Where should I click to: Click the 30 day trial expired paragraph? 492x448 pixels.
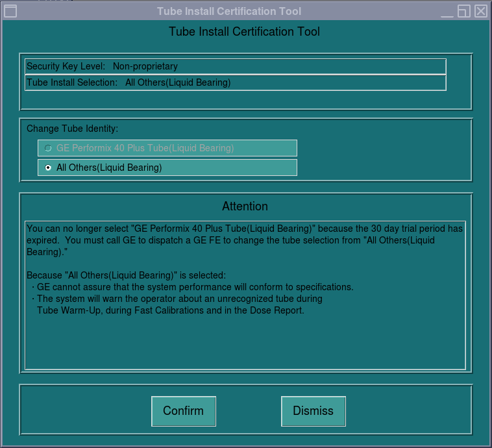pos(244,240)
